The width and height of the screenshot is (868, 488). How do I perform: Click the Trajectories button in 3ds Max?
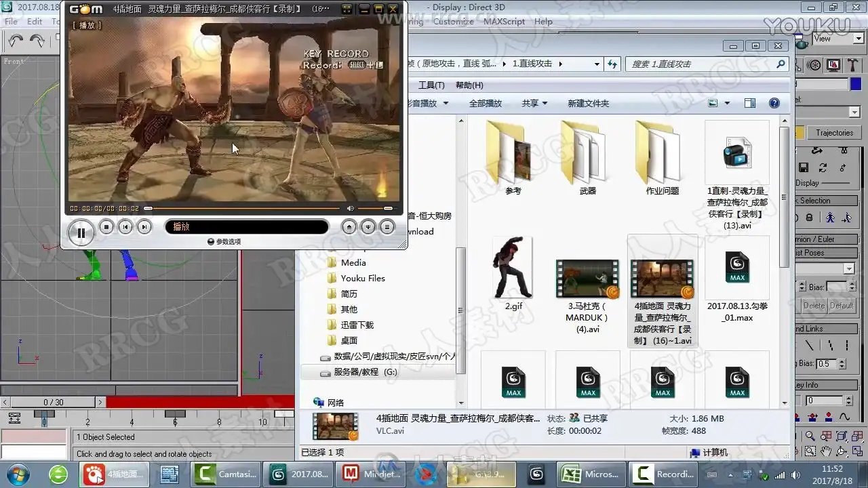tap(834, 133)
